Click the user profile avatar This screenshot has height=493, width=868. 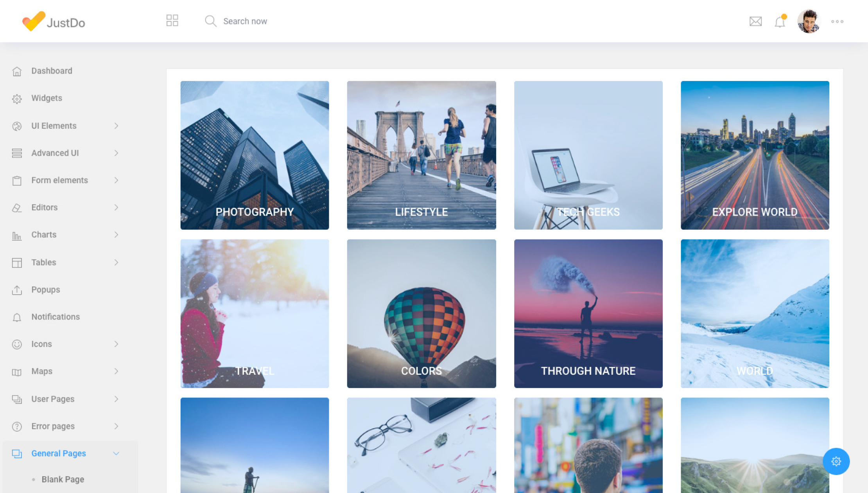pyautogui.click(x=808, y=22)
